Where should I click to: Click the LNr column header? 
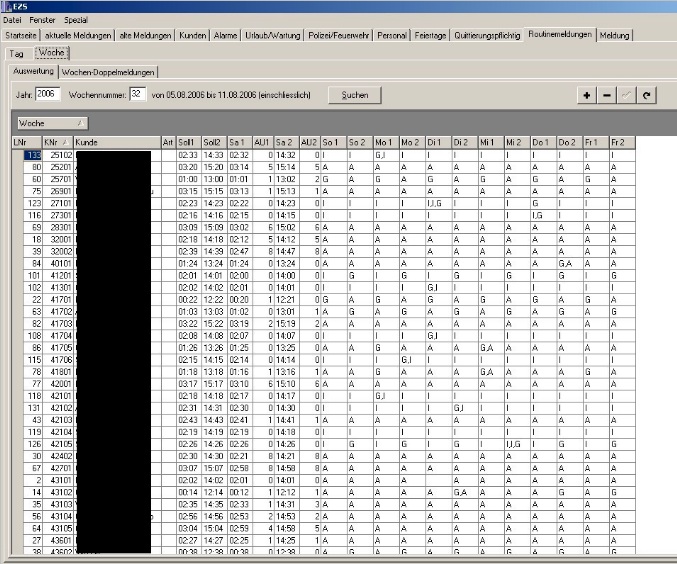coord(27,143)
